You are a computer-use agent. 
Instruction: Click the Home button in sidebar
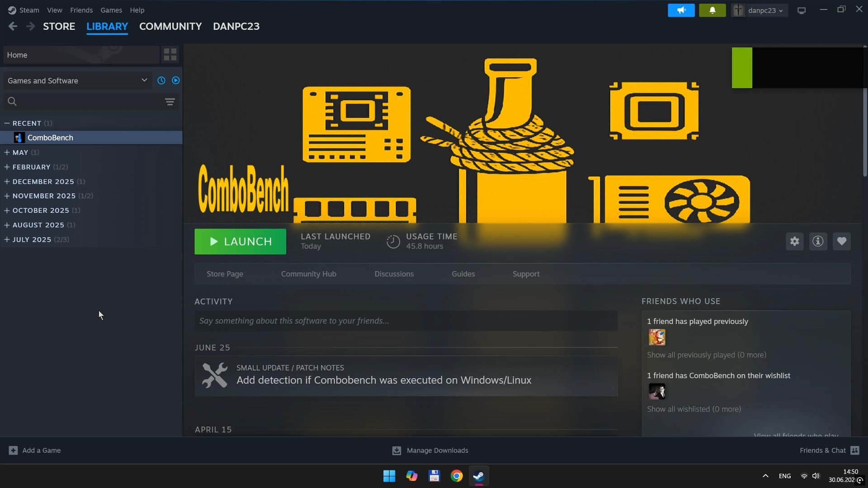click(x=81, y=55)
